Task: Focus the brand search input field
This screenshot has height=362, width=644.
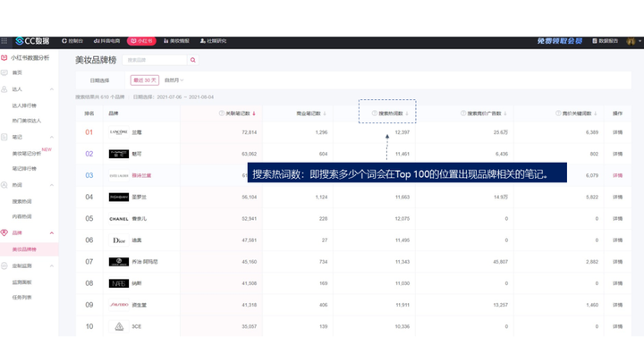Action: [x=155, y=60]
